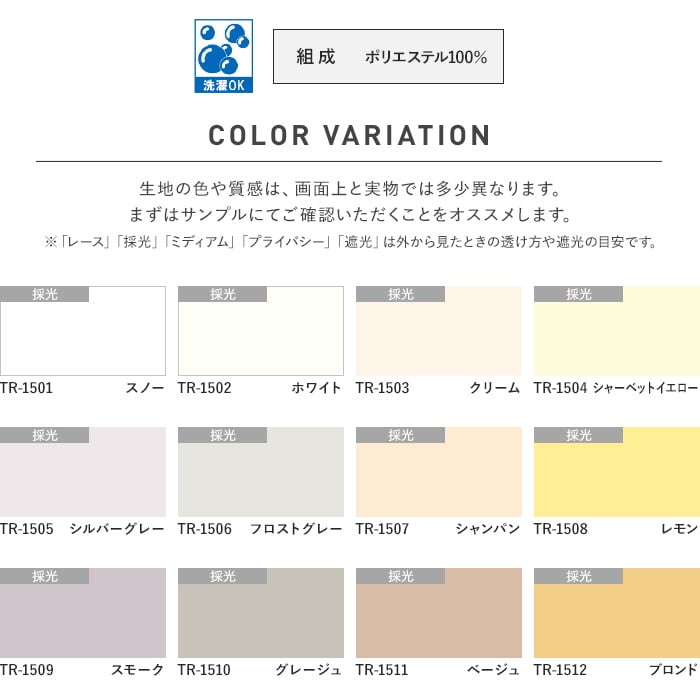Click the blue washable OK icon
The height and width of the screenshot is (700, 700).
(x=223, y=56)
